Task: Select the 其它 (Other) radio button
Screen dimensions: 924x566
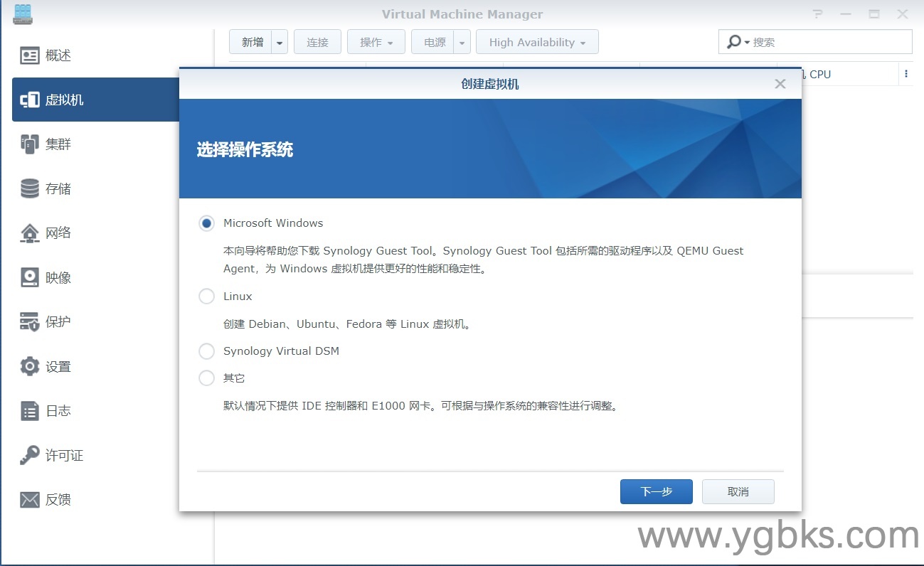Action: tap(206, 378)
